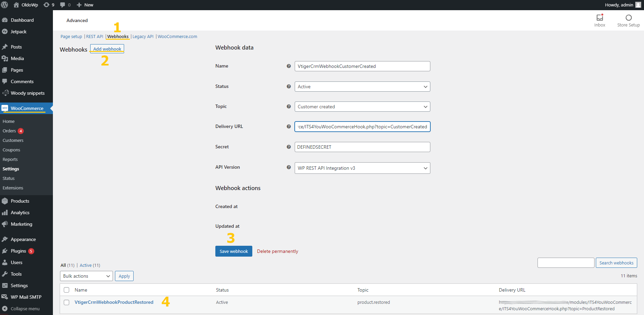Open Products in the sidebar menu
This screenshot has height=315, width=644.
point(20,201)
